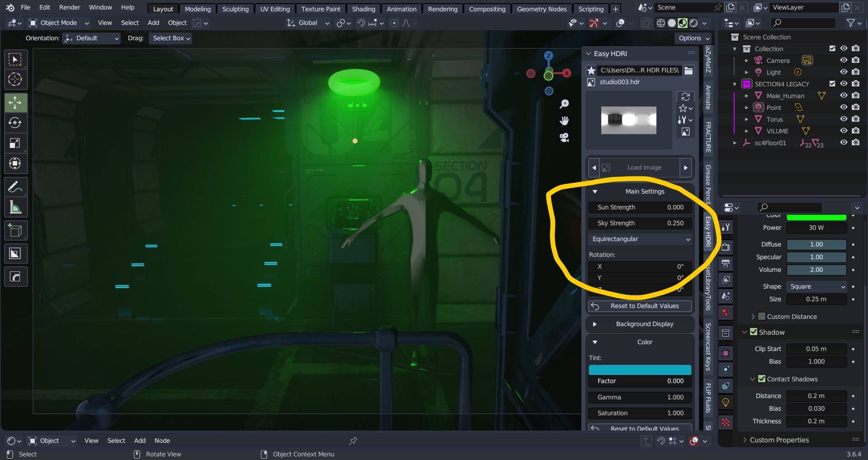This screenshot has height=460, width=868.
Task: Reload the HDRI previews
Action: pyautogui.click(x=685, y=97)
